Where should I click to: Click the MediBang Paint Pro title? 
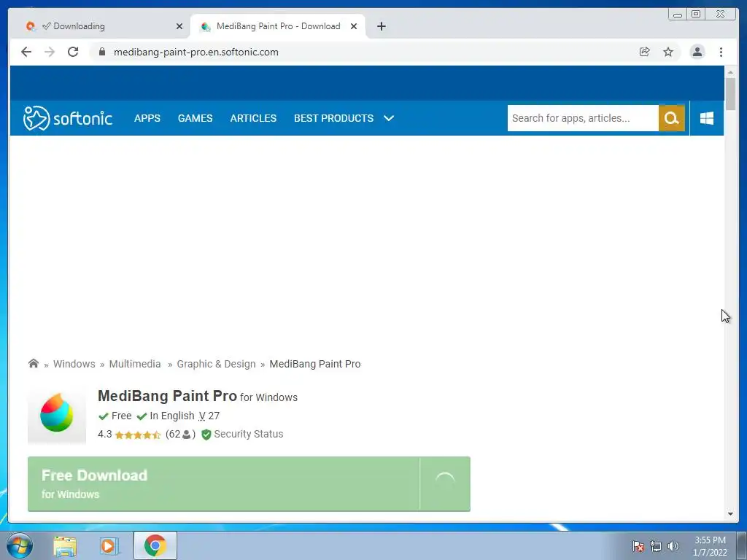[167, 396]
